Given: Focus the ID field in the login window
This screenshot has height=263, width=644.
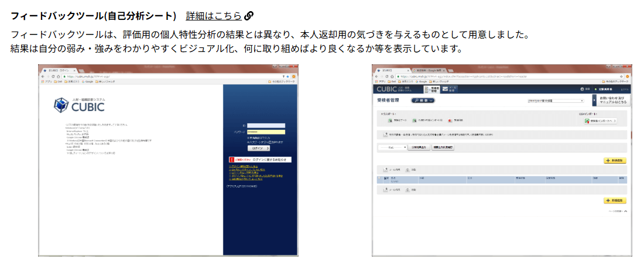Looking at the screenshot, I should pyautogui.click(x=266, y=126).
